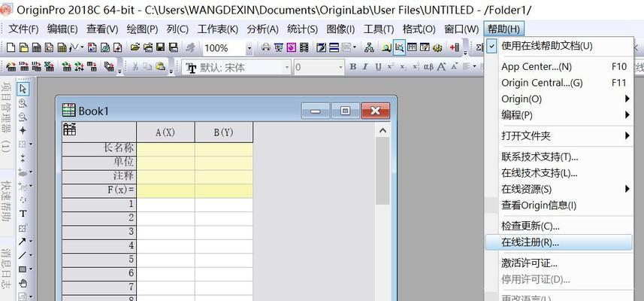644x301 pixels.
Task: Click the Print icon
Action: 266,47
